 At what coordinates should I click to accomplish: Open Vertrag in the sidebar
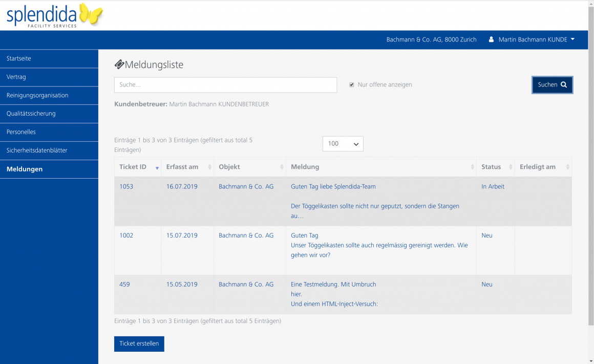point(49,77)
